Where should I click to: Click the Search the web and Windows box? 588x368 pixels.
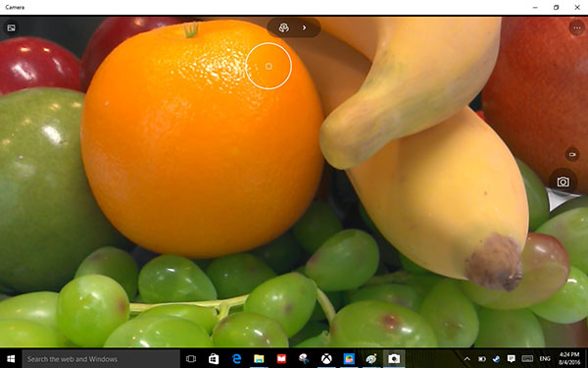101,359
